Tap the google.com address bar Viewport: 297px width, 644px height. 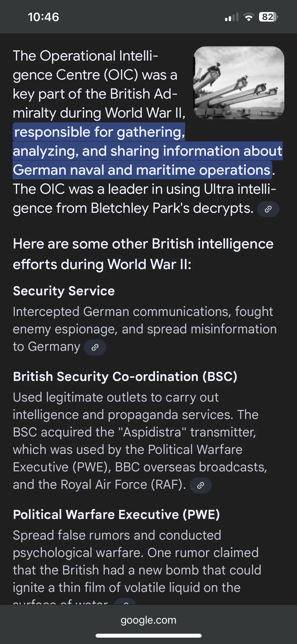[x=148, y=620]
